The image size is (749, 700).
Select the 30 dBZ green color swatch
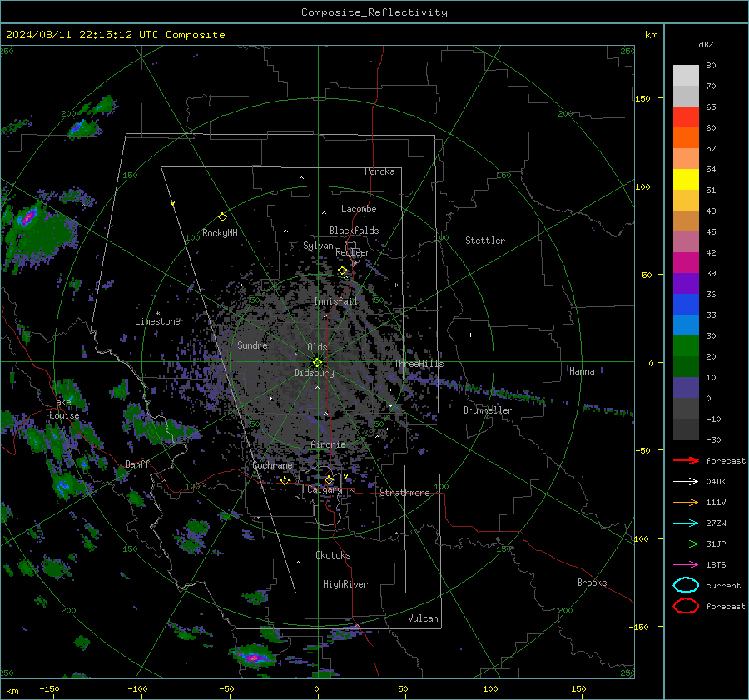click(686, 345)
